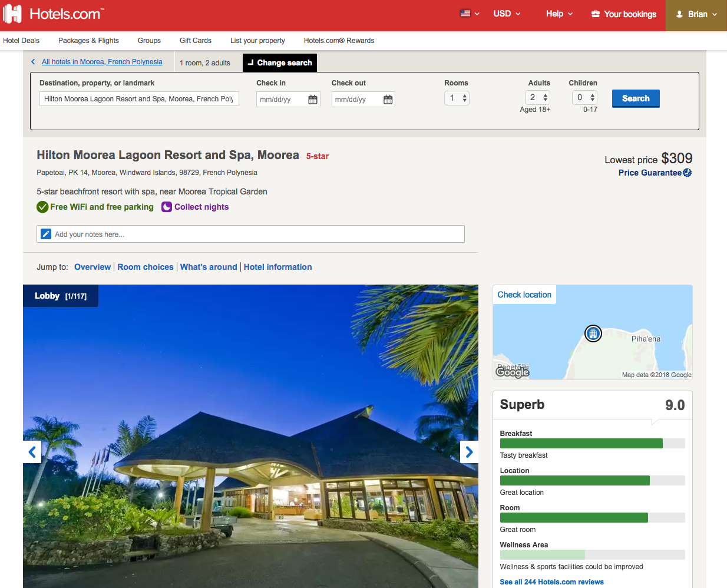Click the Lobby photo
The image size is (727, 588).
(x=250, y=436)
